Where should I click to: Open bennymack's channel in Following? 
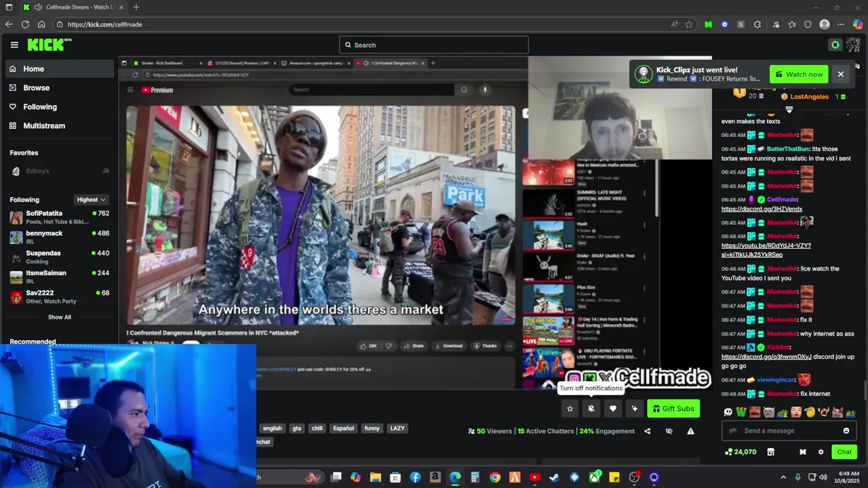[59, 237]
